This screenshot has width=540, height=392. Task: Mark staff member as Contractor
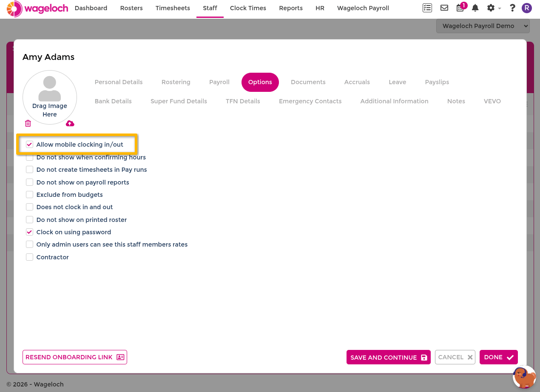point(29,257)
